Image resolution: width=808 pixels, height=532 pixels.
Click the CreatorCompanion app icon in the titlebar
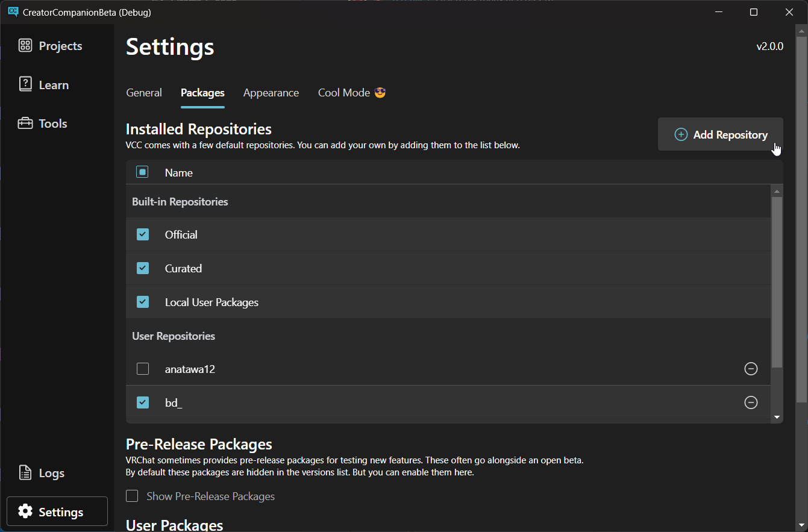coord(13,11)
